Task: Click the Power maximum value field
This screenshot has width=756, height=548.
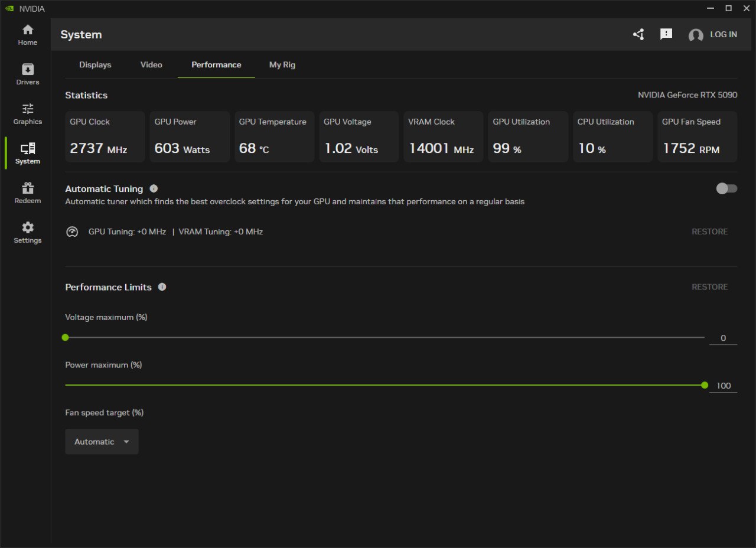Action: click(x=724, y=386)
